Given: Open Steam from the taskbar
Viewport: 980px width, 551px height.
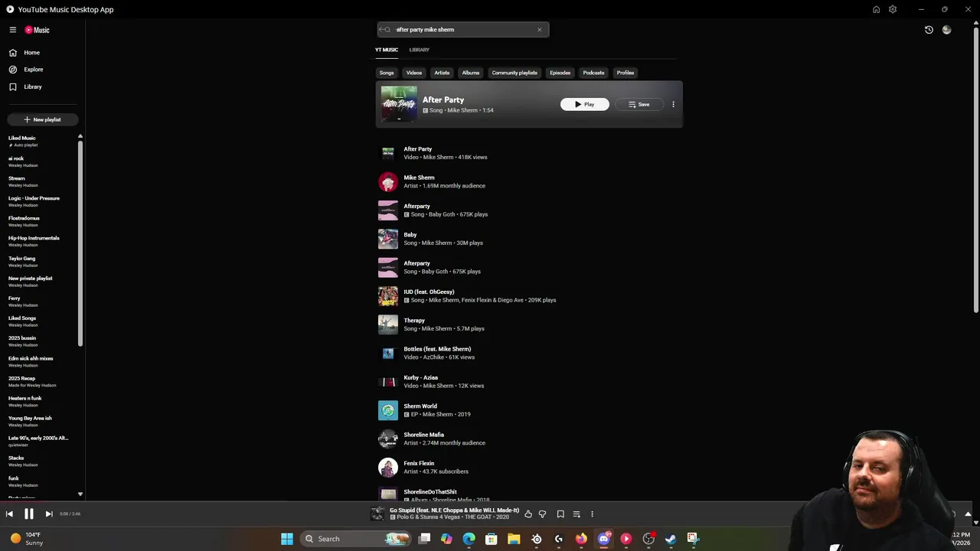Looking at the screenshot, I should (x=671, y=539).
